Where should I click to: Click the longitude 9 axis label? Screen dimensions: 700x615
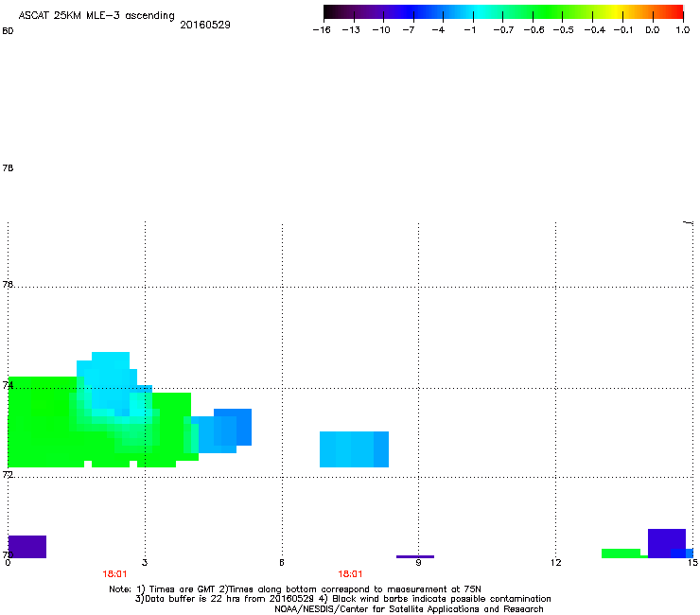tap(418, 563)
